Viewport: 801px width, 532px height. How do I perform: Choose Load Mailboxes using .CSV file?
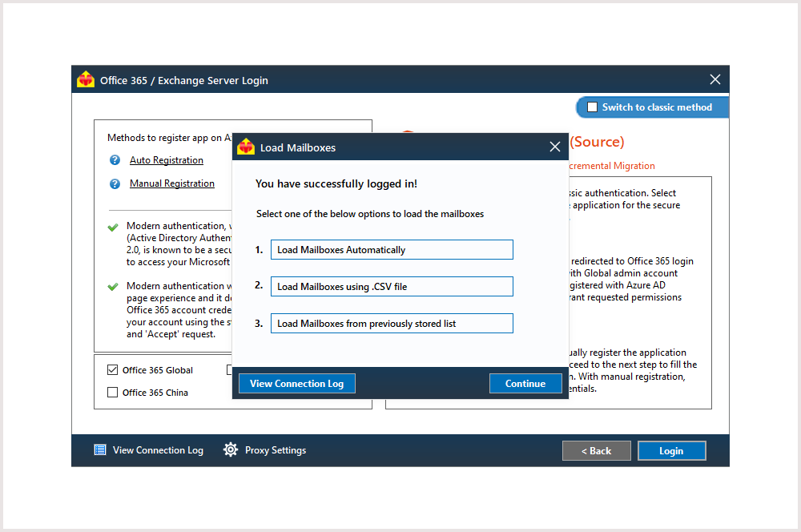392,287
